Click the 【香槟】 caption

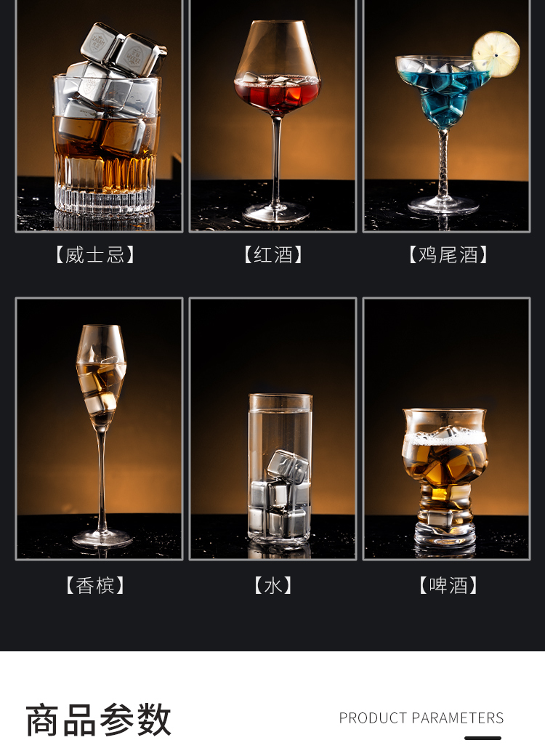tap(95, 585)
